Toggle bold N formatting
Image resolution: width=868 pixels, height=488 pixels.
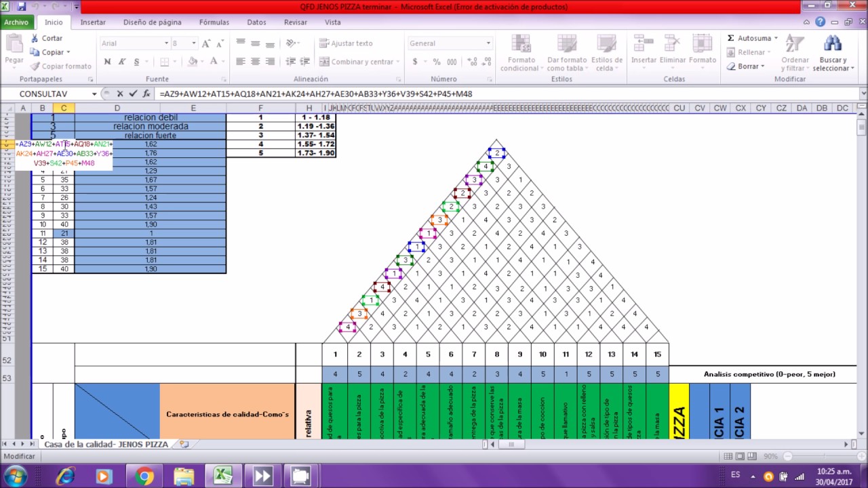pos(107,62)
